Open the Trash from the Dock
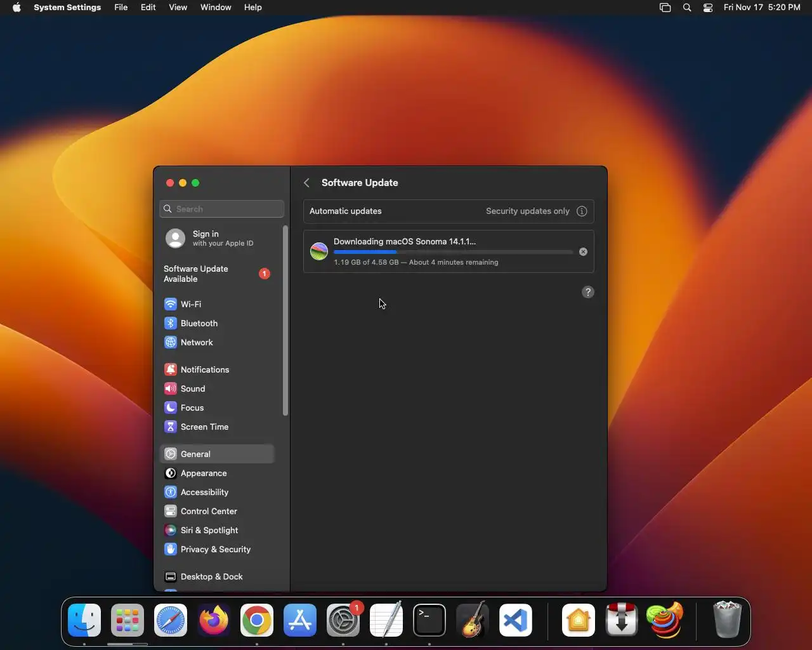The width and height of the screenshot is (812, 650). [x=727, y=620]
